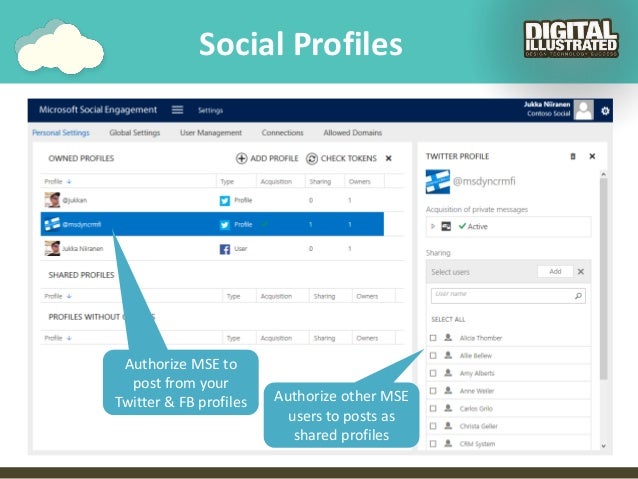Click the Settings header label

210,110
